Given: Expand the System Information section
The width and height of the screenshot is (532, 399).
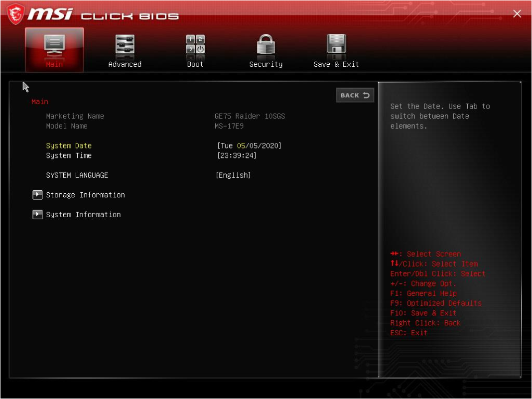Looking at the screenshot, I should [82, 214].
